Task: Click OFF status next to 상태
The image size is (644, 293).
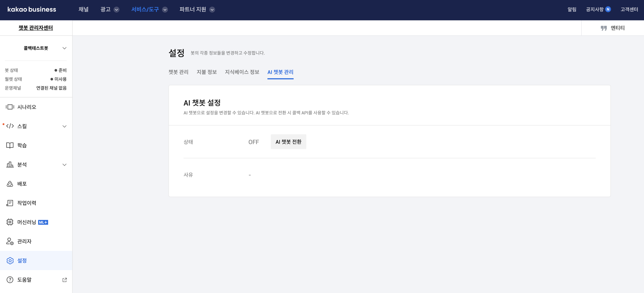Action: 253,142
